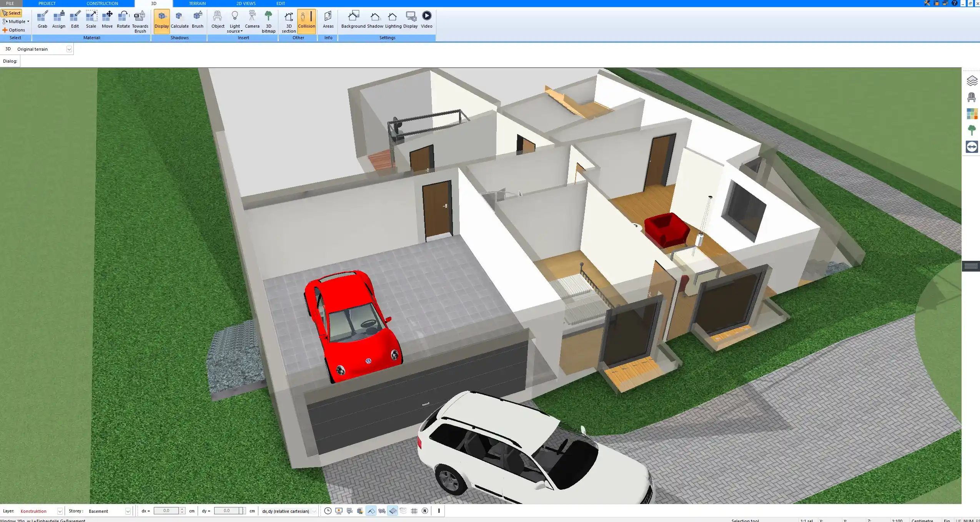Insert a Camera
This screenshot has width=980, height=522.
(x=252, y=20)
